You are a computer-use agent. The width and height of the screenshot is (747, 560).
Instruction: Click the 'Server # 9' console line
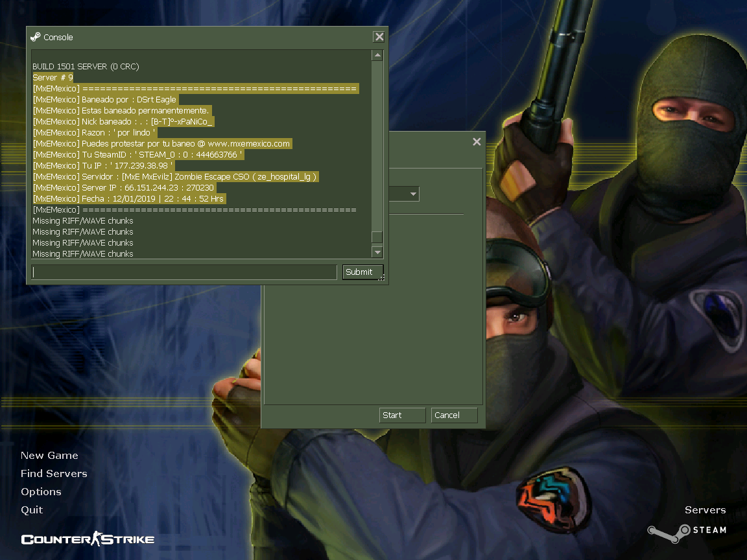point(53,77)
